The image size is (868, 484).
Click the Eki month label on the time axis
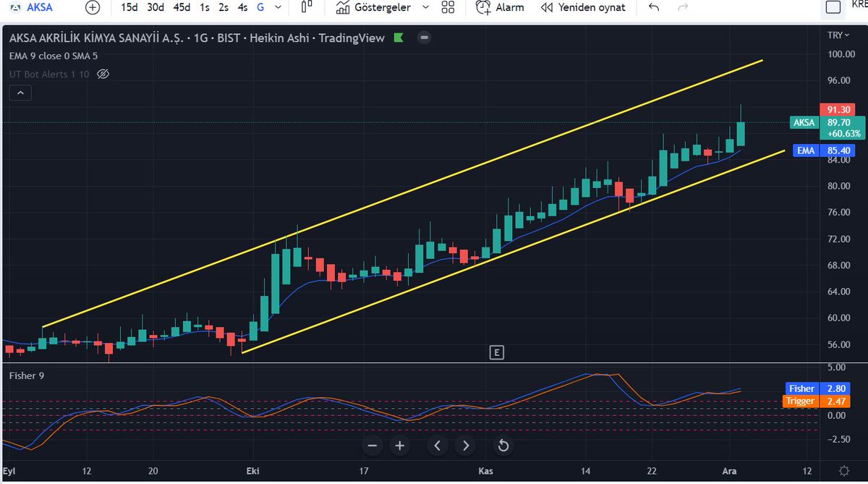point(252,470)
